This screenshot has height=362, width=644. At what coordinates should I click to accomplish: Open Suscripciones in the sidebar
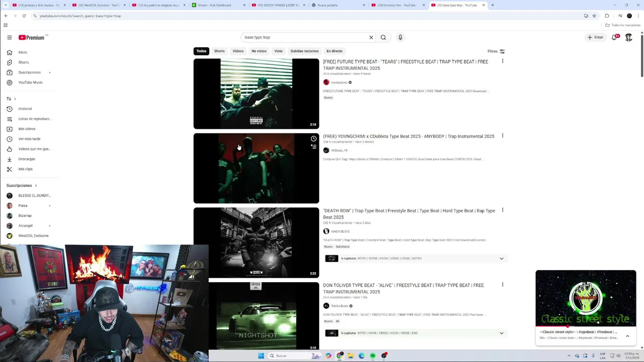click(x=30, y=72)
